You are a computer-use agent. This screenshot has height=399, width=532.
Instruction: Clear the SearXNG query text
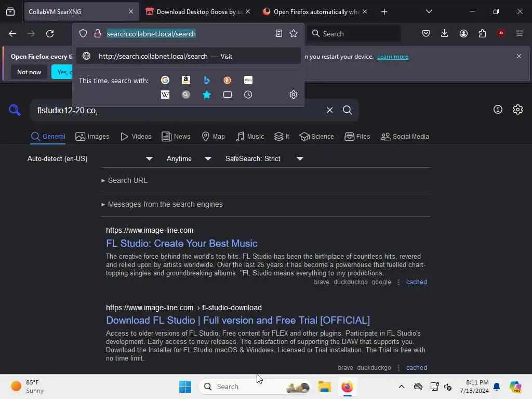coord(329,110)
